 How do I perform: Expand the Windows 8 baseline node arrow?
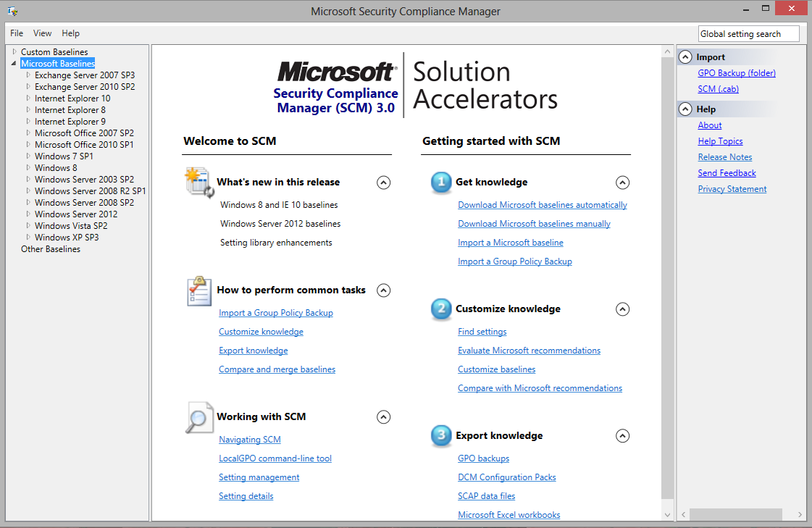click(x=28, y=168)
